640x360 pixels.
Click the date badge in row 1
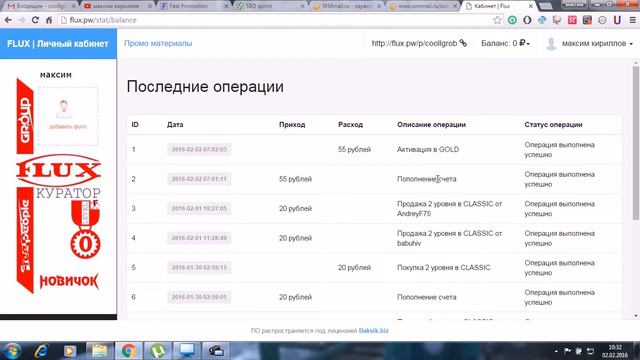pos(199,149)
